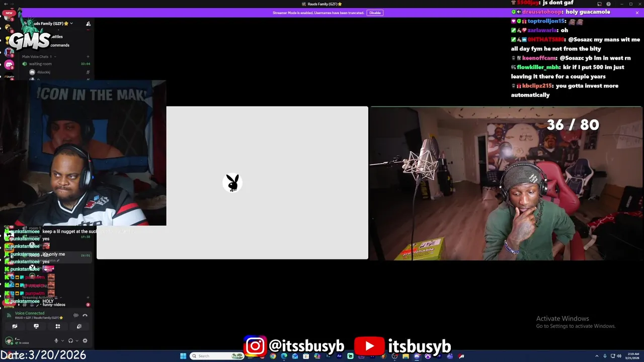644x362 pixels.
Task: Expand microphone input options arrow
Action: (62, 341)
